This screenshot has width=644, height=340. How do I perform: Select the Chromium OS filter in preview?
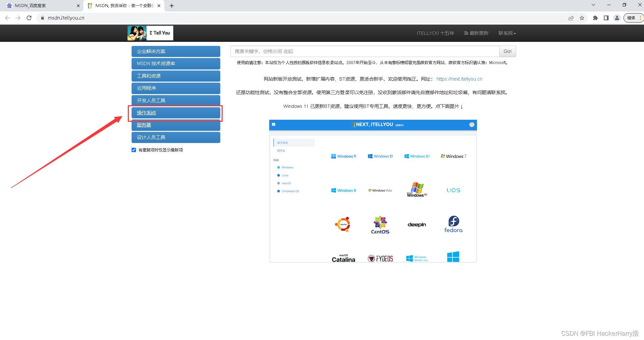tap(288, 191)
